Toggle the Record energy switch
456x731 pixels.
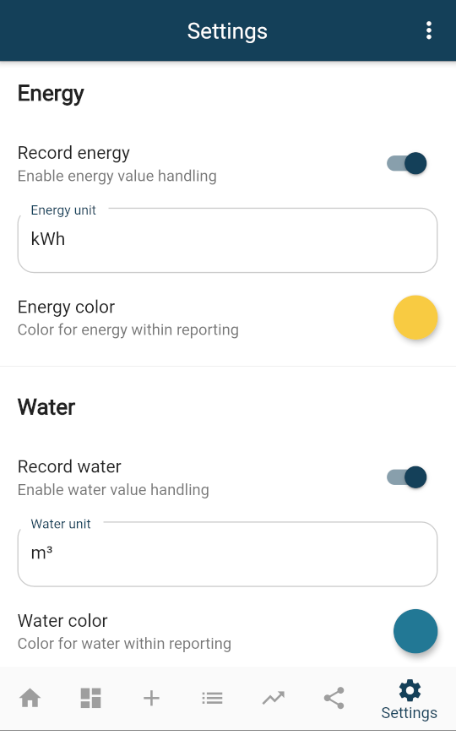pos(407,164)
